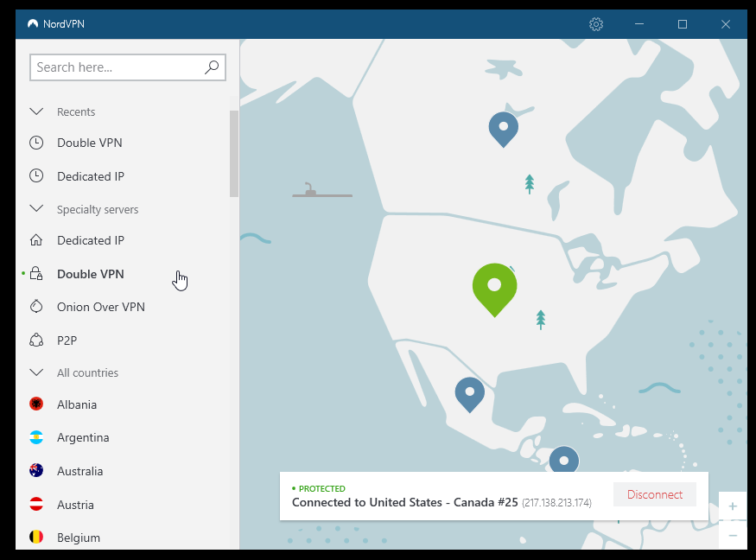Connect to recent Double VPN entry
The image size is (756, 560).
pos(90,143)
